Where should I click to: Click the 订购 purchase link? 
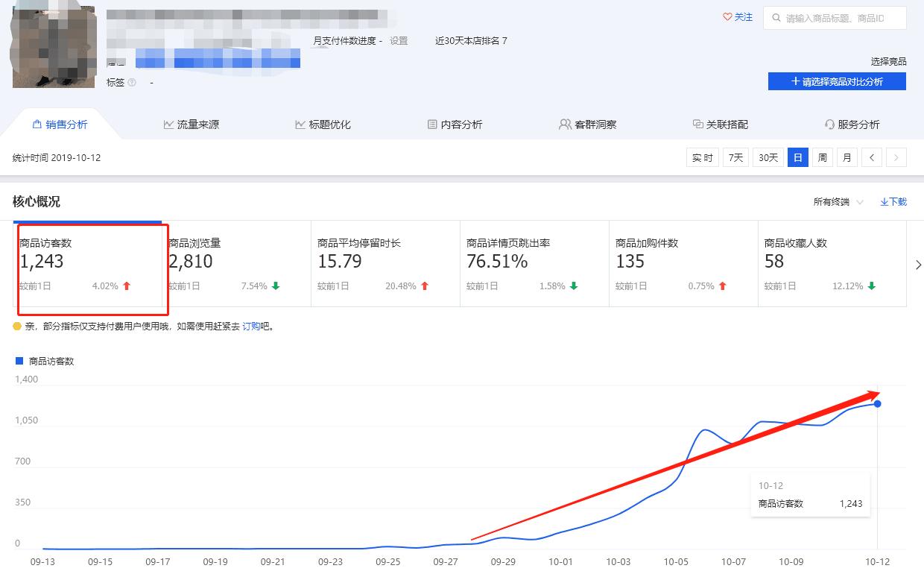(x=253, y=326)
